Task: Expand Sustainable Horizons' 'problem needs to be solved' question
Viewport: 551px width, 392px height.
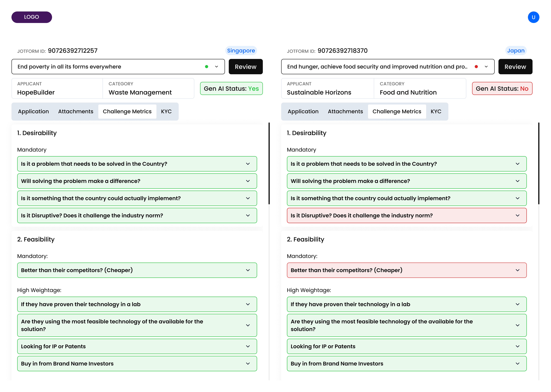Action: pos(407,164)
